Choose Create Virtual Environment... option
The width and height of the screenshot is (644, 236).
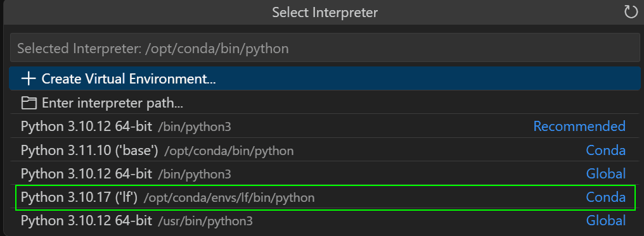coord(325,78)
